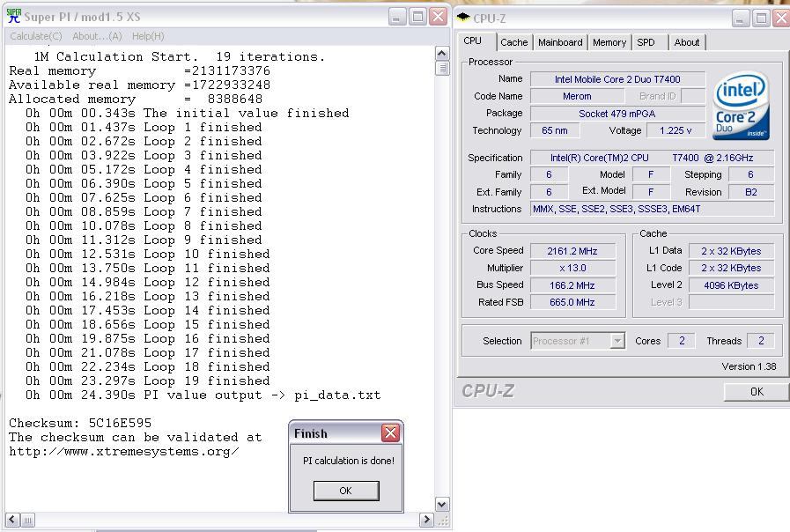Viewport: 790px width, 532px height.
Task: Maximize the Super PI window
Action: (417, 17)
